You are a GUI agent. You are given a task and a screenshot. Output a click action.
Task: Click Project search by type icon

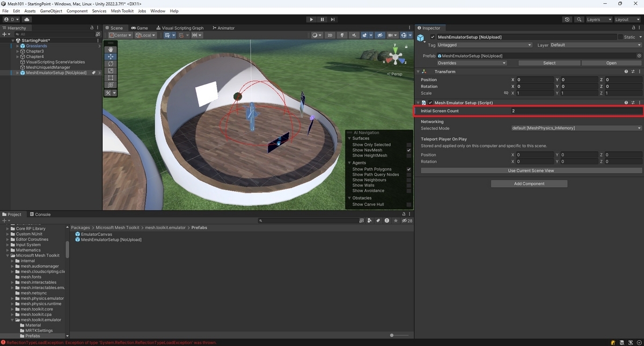coord(370,220)
